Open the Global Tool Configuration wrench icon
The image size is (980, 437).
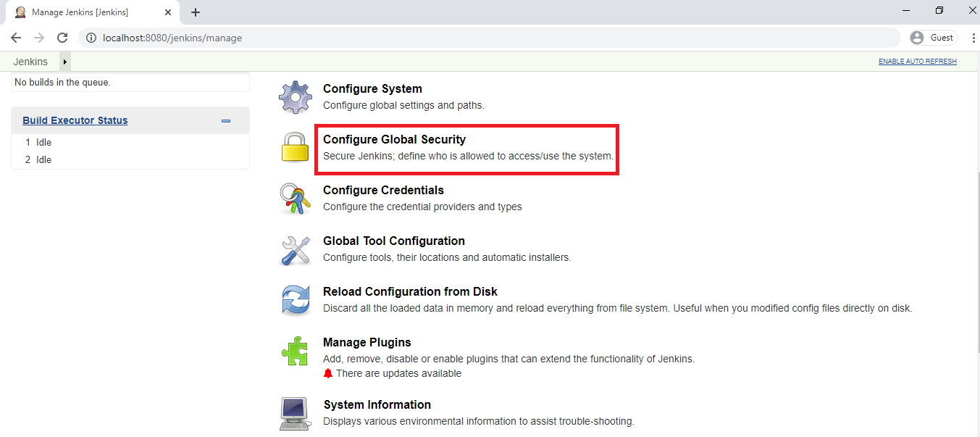[296, 249]
